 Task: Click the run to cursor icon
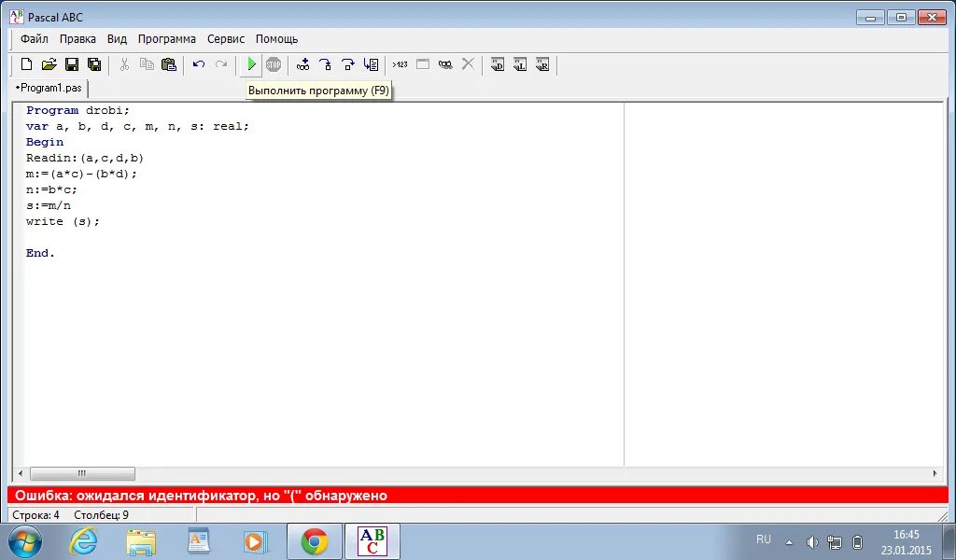[371, 64]
